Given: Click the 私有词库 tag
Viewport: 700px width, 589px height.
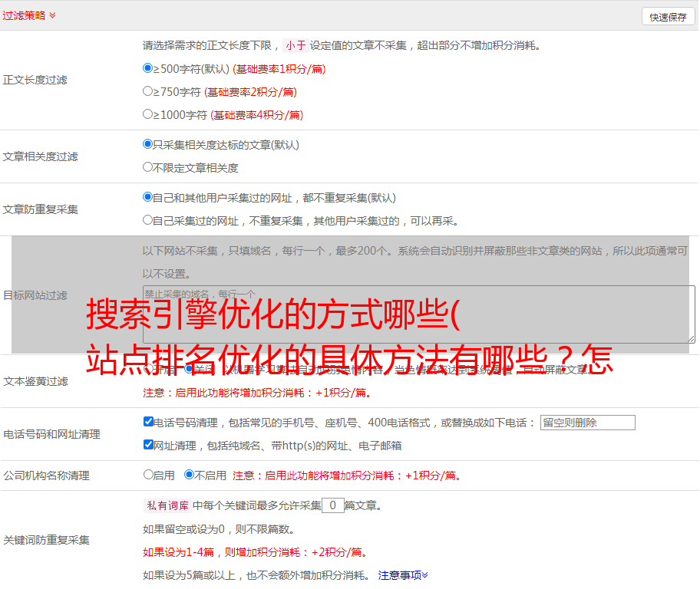Looking at the screenshot, I should coord(168,505).
